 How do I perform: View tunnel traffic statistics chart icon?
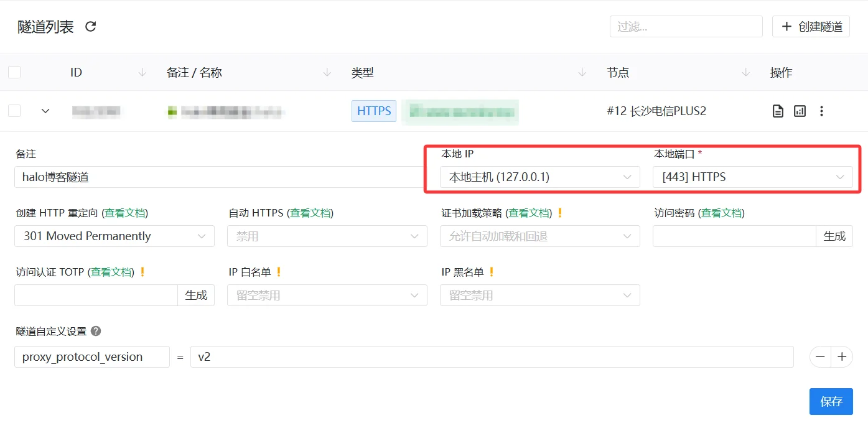pos(800,111)
